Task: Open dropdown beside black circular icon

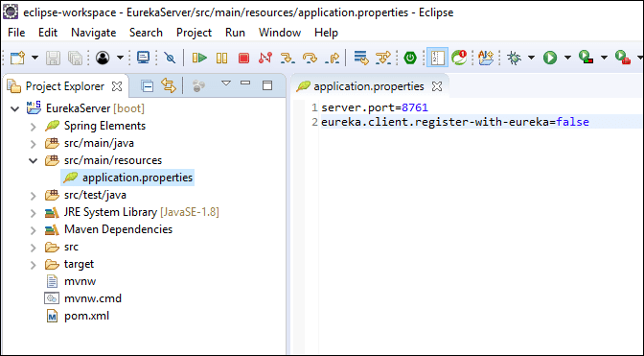Action: point(120,58)
